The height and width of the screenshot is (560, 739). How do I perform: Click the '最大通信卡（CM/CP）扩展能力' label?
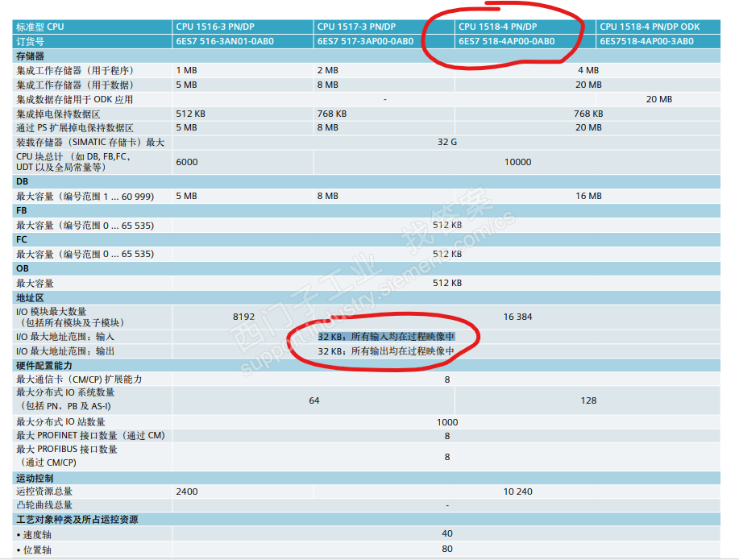click(79, 380)
